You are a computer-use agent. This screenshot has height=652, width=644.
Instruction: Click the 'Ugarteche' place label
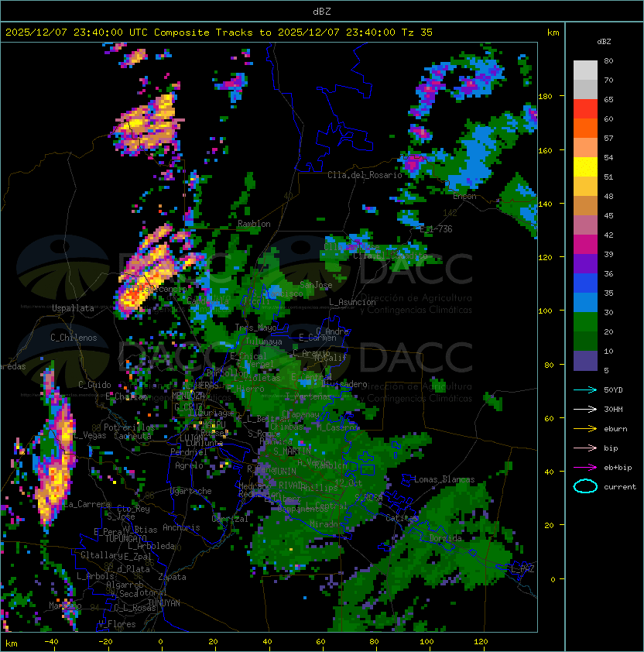[x=191, y=491]
